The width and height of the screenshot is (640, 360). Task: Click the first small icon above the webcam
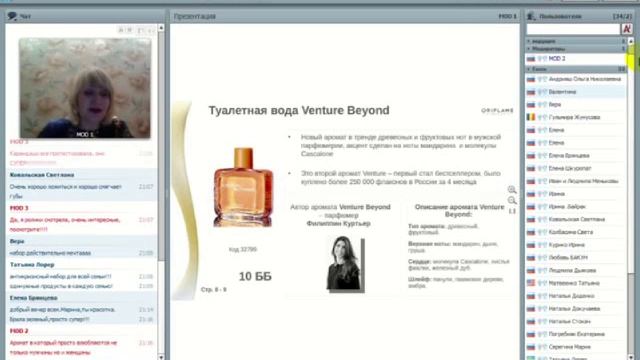(121, 30)
